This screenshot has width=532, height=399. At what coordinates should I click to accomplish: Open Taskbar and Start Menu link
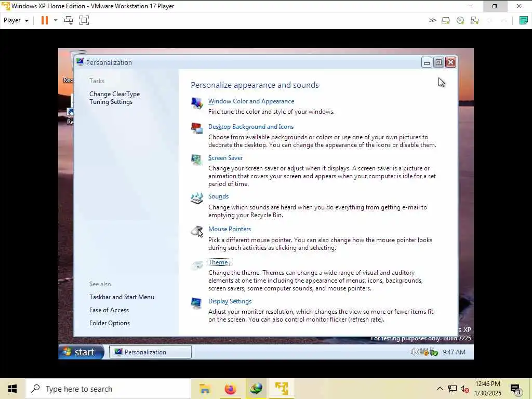pyautogui.click(x=122, y=297)
